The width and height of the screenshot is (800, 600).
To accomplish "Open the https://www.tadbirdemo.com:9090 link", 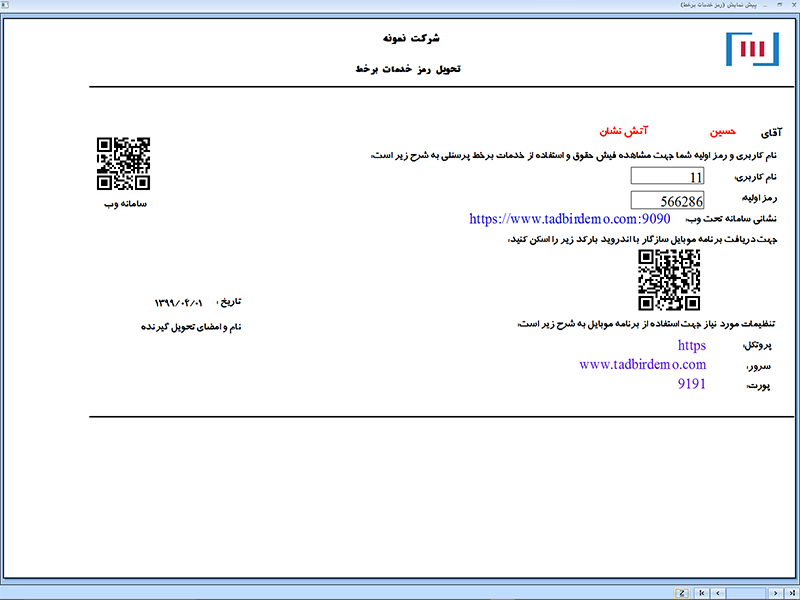I will [569, 218].
